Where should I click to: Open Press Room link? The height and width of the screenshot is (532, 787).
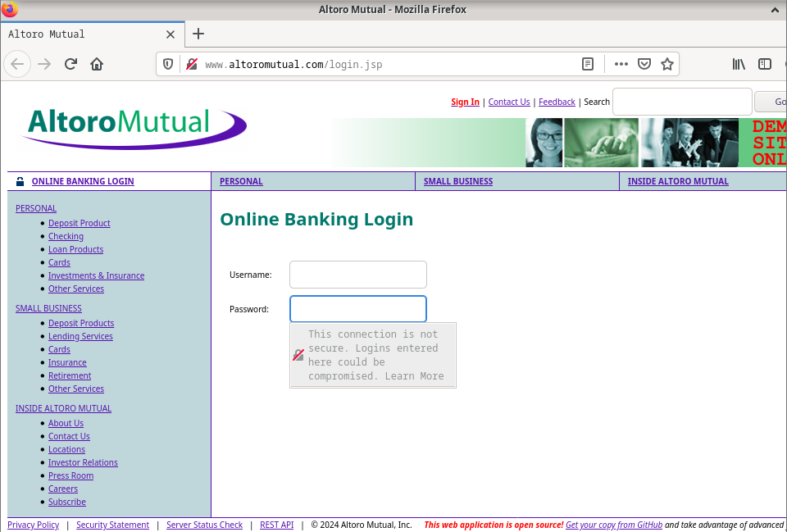[71, 475]
